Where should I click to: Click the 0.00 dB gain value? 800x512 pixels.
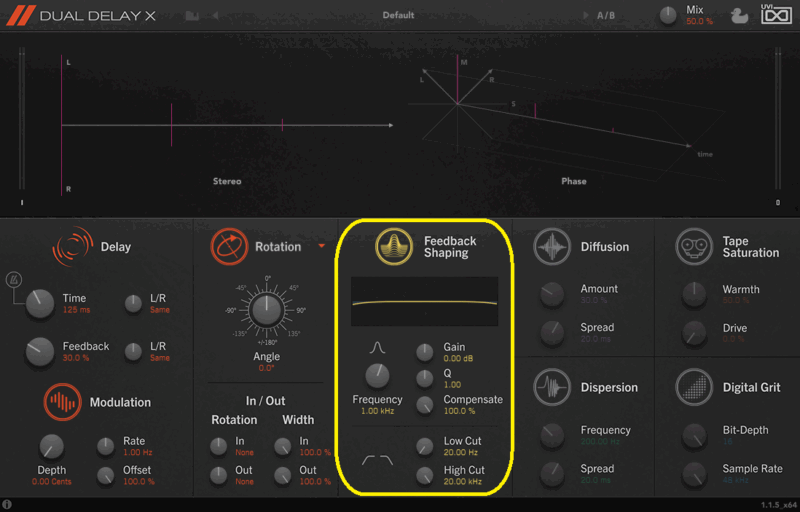[458, 359]
